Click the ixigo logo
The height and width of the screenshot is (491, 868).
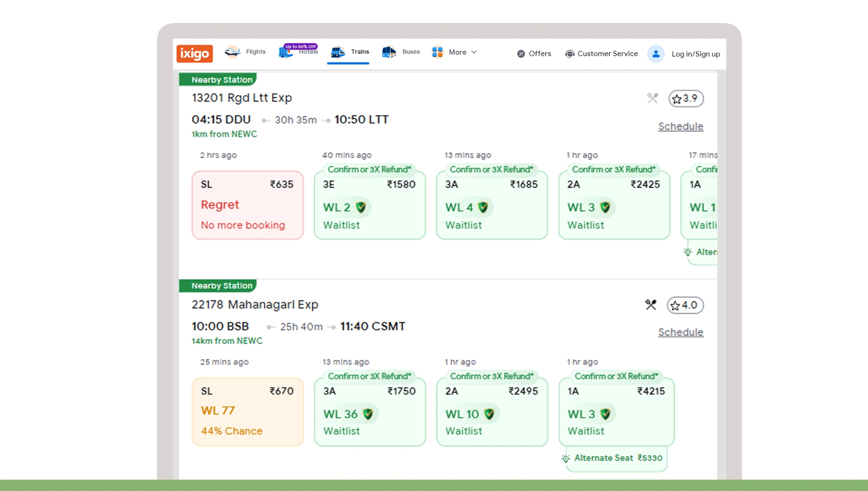point(194,53)
